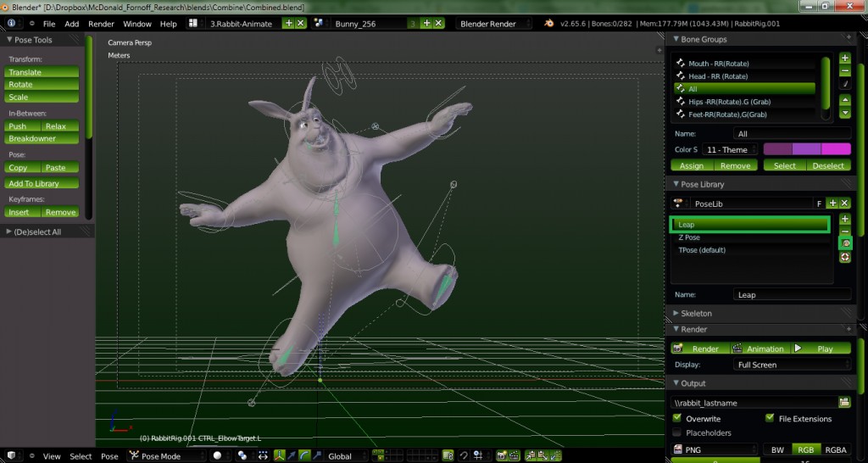Select the rotate manipulator arc icon
Viewport: 868px width, 463px height.
pos(304,456)
